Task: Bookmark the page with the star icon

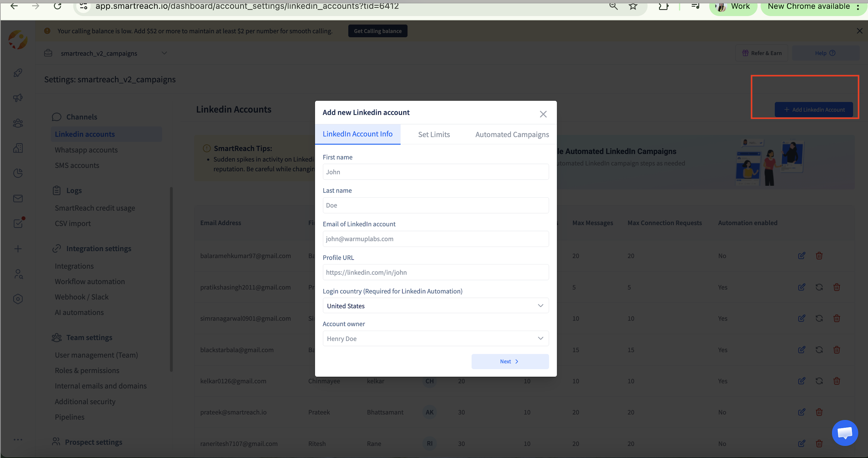Action: click(x=633, y=6)
